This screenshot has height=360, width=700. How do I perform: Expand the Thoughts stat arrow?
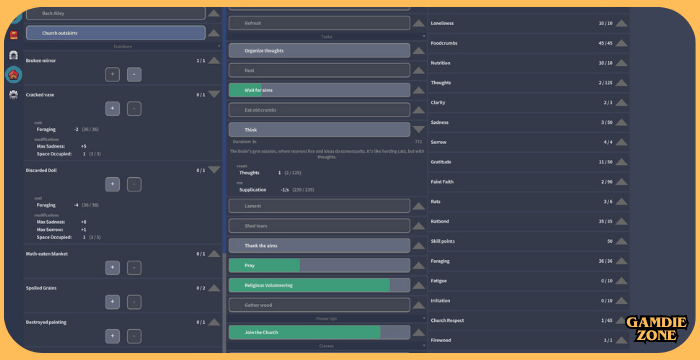point(621,83)
